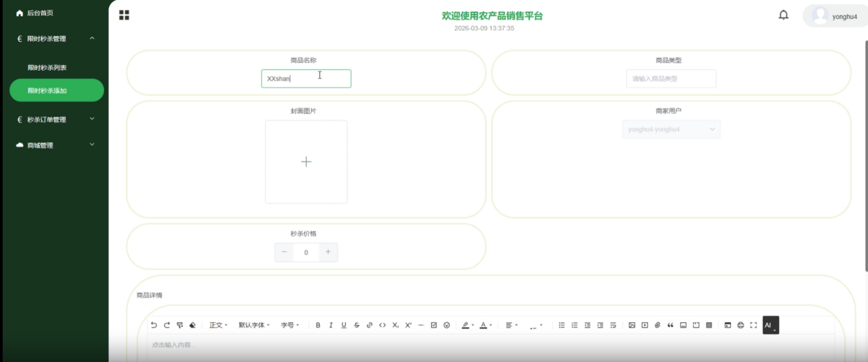Click into the 商品详情 editor content area
This screenshot has height=362, width=868.
(491, 346)
